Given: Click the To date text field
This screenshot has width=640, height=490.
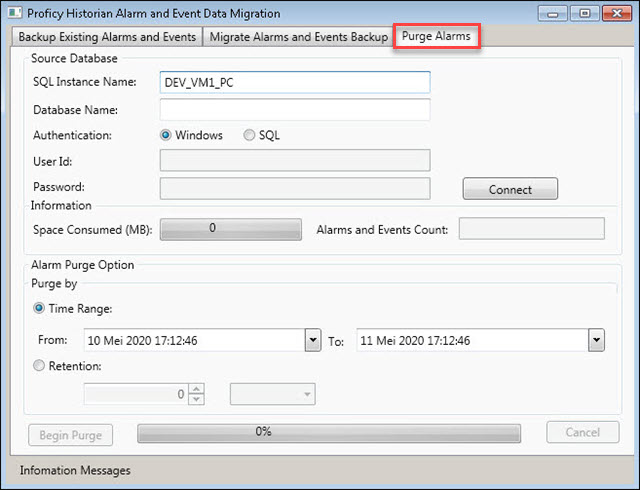Looking at the screenshot, I should (472, 340).
